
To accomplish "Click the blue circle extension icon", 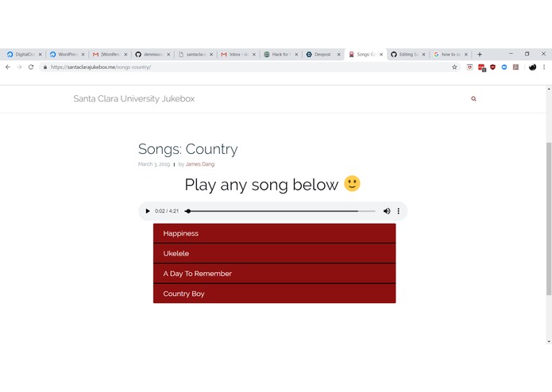I will coord(504,67).
